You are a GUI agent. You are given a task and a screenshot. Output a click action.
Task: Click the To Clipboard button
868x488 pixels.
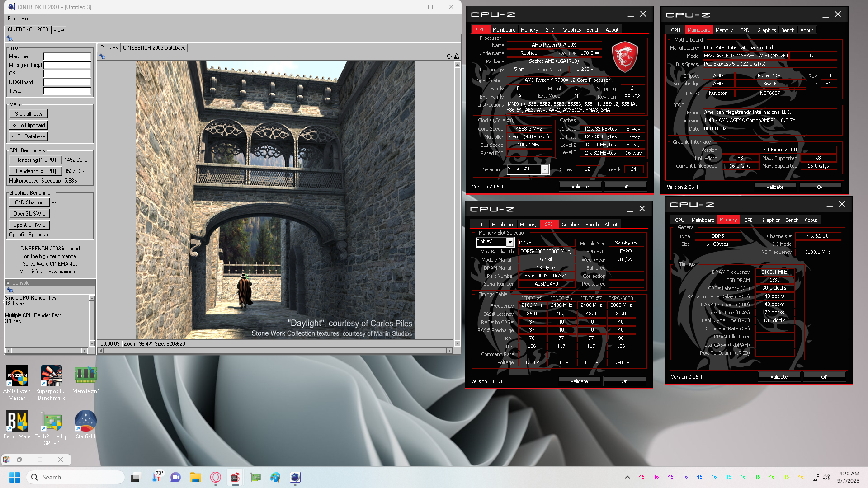tap(28, 125)
